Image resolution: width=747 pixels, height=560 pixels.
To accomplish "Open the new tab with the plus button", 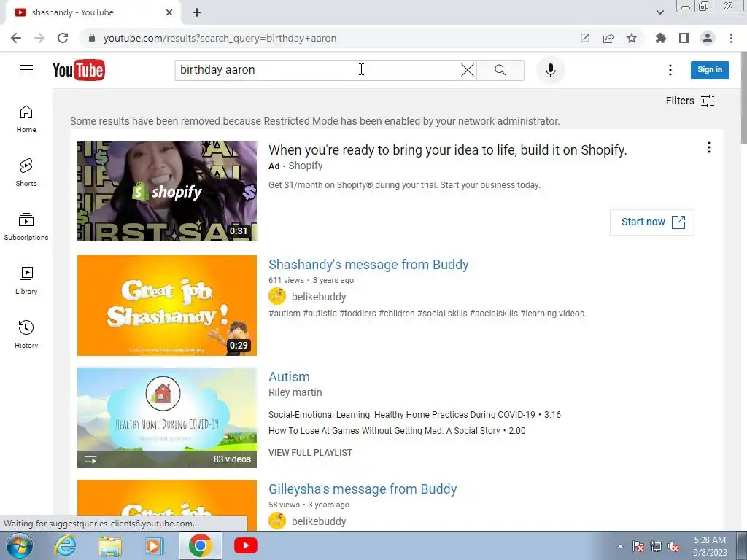I will point(197,13).
